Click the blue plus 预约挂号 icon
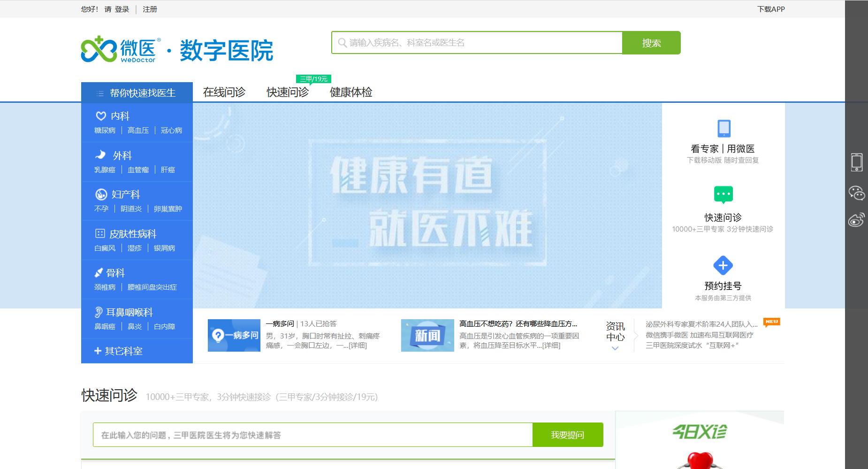 723,265
